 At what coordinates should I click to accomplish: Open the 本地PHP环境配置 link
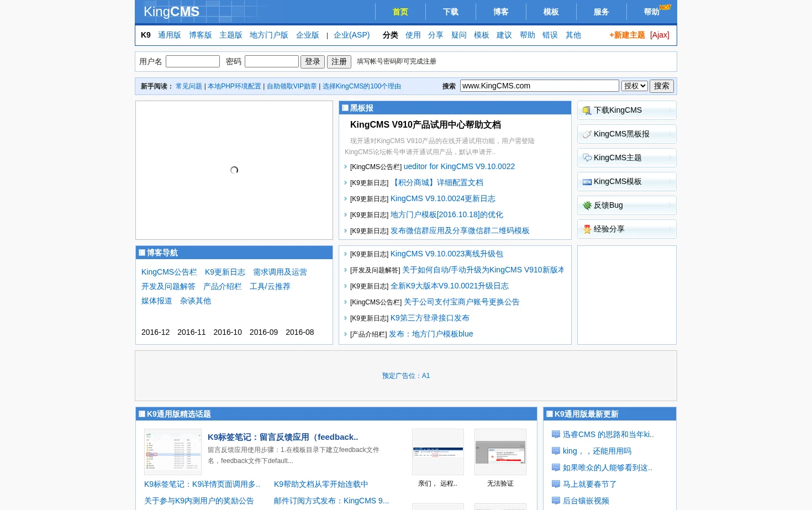click(x=234, y=86)
